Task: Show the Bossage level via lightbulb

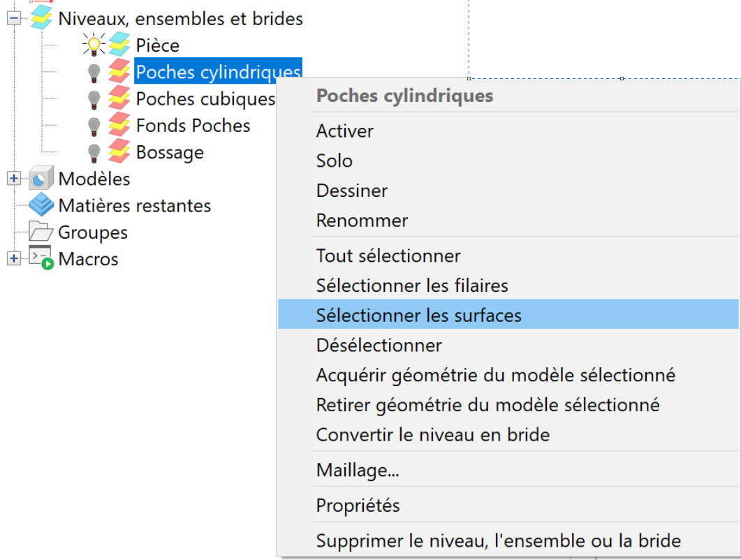Action: pyautogui.click(x=94, y=152)
